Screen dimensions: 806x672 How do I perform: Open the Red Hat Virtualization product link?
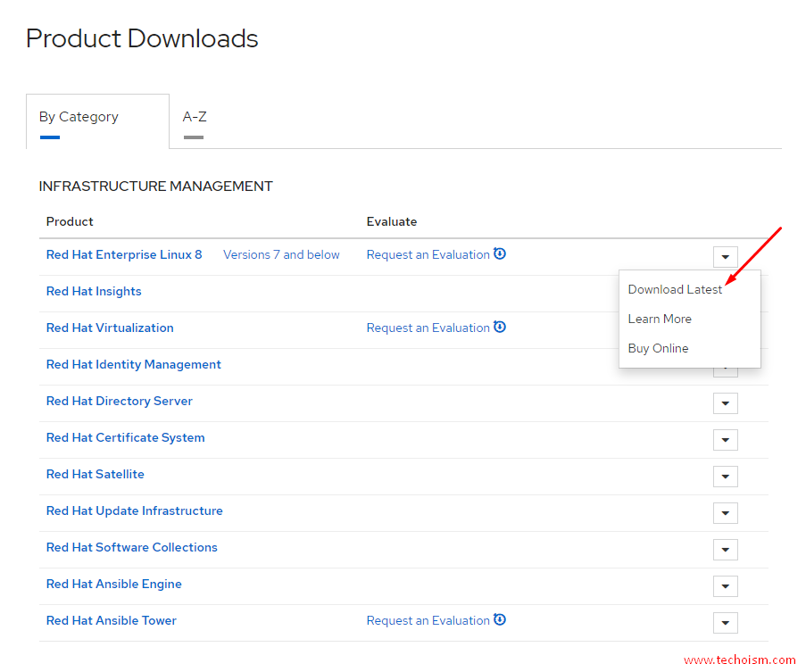click(x=110, y=328)
